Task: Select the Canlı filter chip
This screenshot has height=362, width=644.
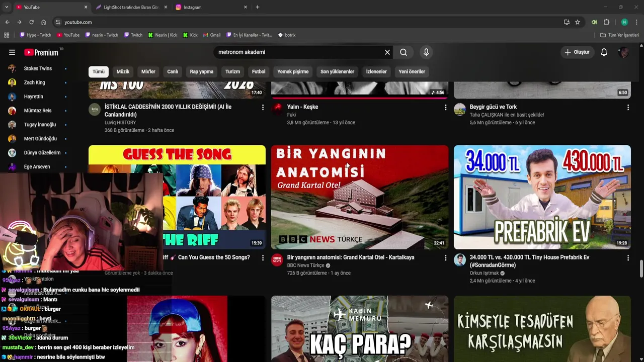Action: tap(173, 71)
